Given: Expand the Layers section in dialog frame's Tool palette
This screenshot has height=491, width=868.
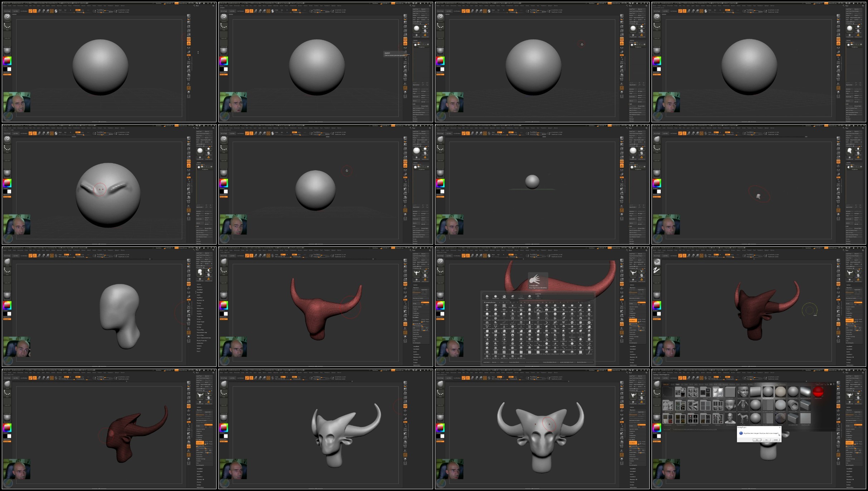Looking at the screenshot, I should 848,474.
